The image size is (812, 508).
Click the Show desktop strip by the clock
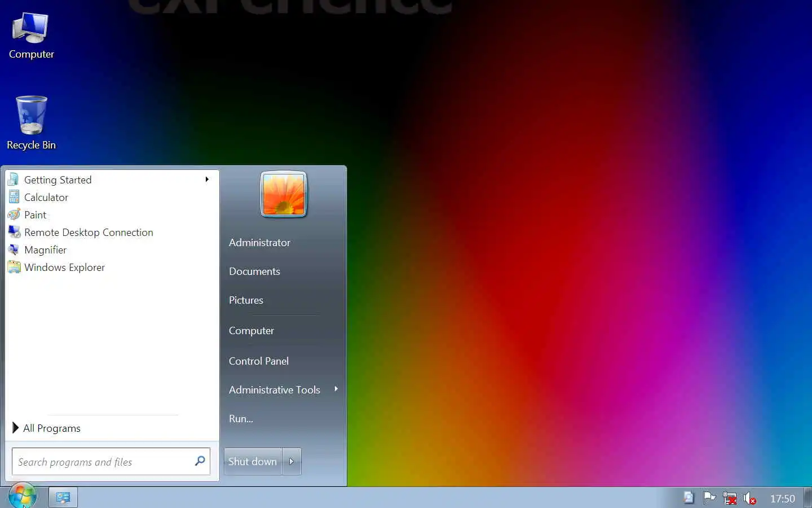[807, 498]
